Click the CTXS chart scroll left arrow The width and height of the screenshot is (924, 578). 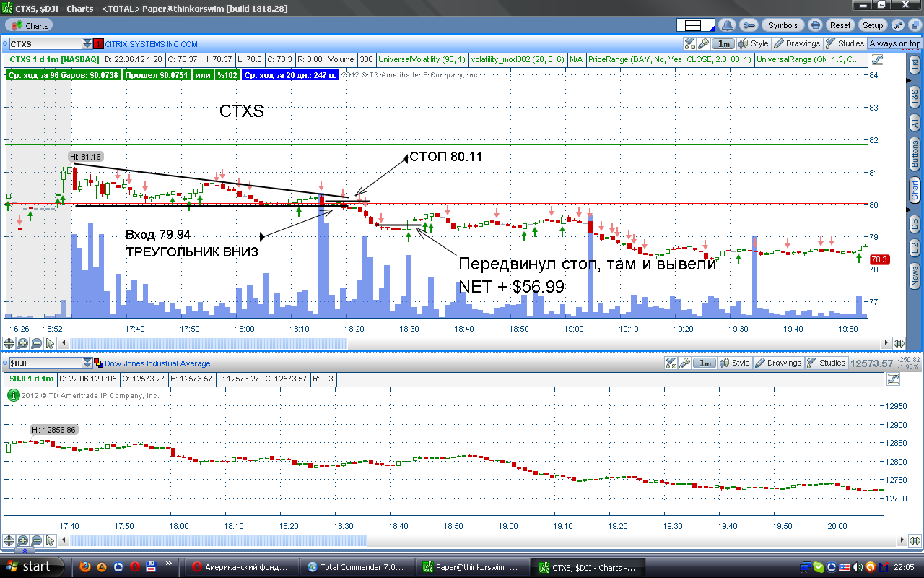[x=65, y=343]
